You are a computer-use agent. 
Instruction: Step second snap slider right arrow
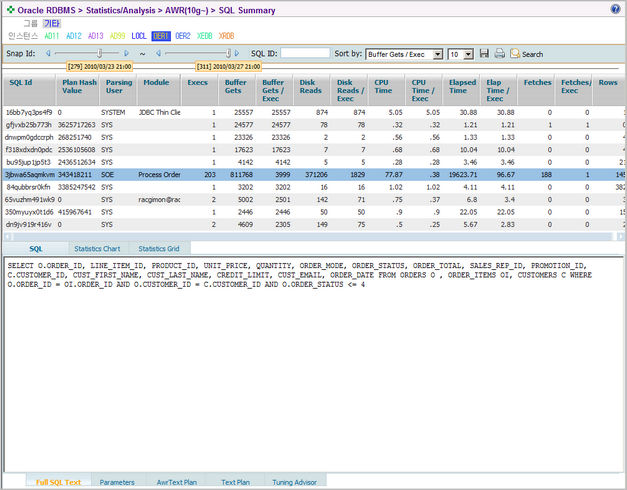(x=237, y=53)
